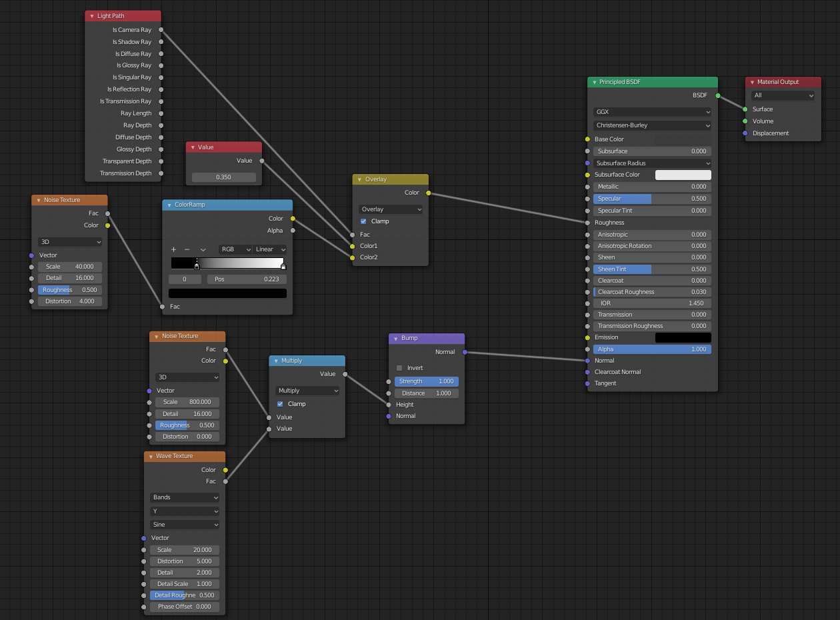Click the Is Camera Ray output socket
840x620 pixels.
click(x=161, y=30)
